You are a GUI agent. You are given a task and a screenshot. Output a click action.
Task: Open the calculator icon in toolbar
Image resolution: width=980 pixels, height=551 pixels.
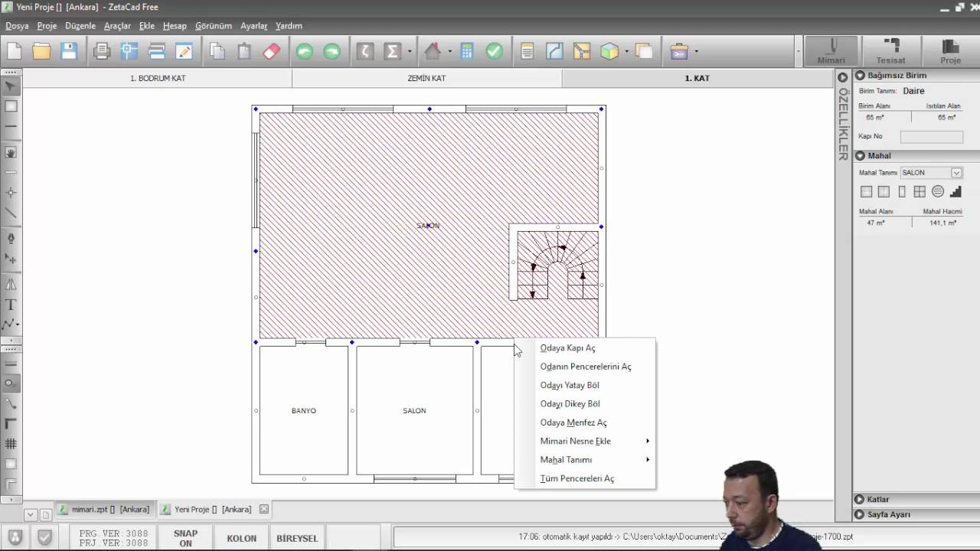[x=467, y=51]
